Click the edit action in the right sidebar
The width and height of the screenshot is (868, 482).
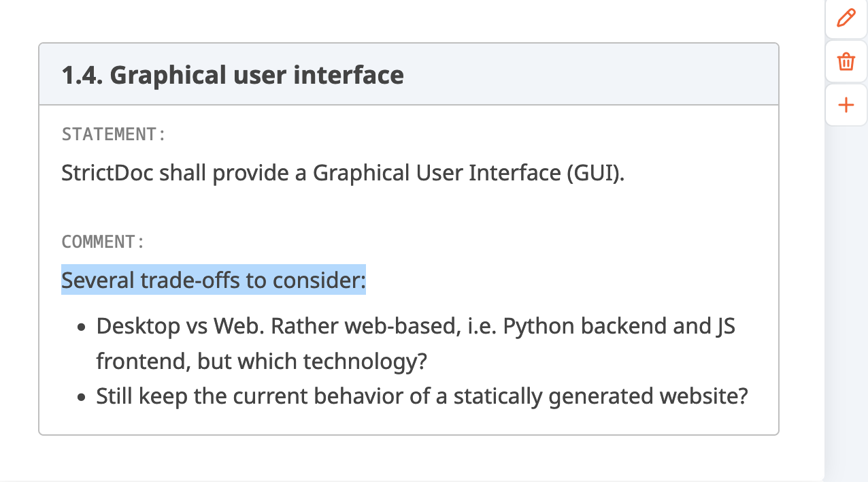point(846,18)
